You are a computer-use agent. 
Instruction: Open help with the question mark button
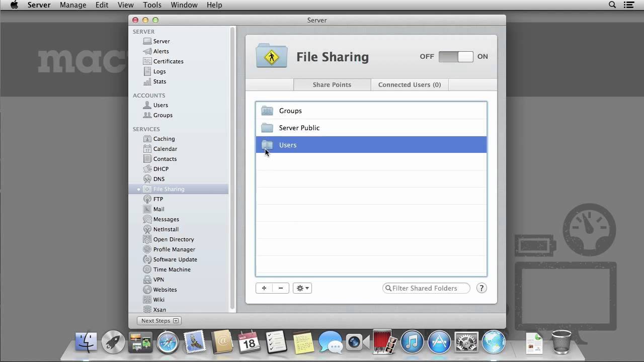pos(481,288)
